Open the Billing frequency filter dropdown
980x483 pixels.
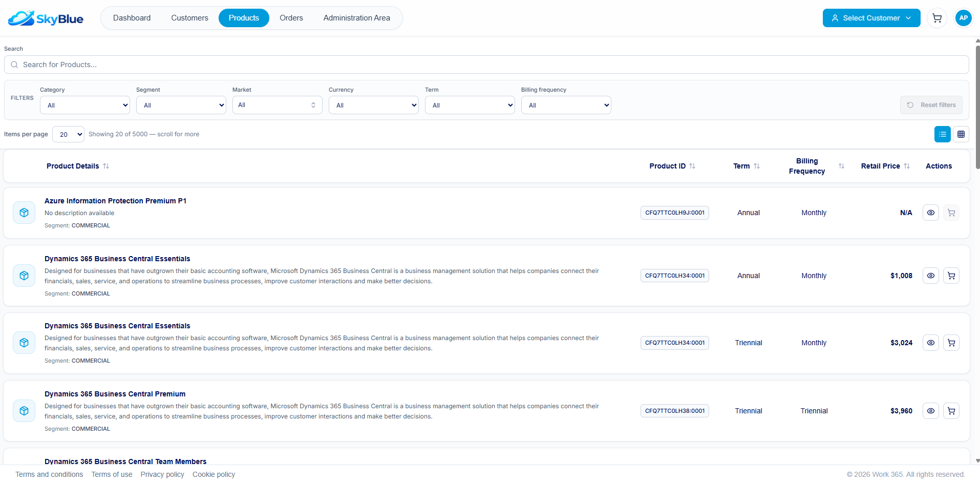click(x=566, y=105)
